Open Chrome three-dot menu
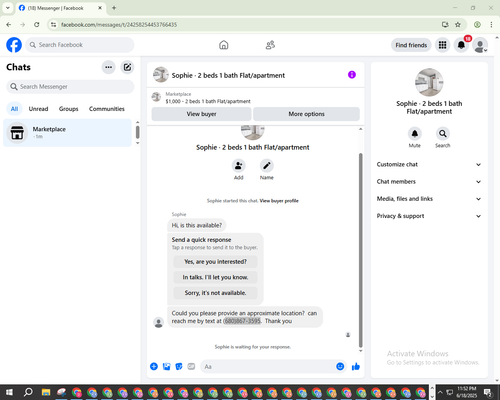Image resolution: width=500 pixels, height=400 pixels. [x=491, y=24]
